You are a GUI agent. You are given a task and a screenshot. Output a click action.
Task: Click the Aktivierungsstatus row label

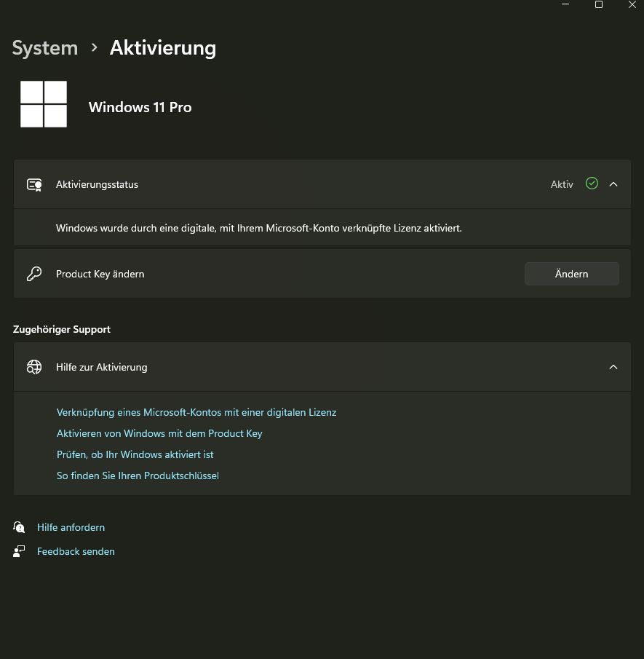tap(97, 184)
